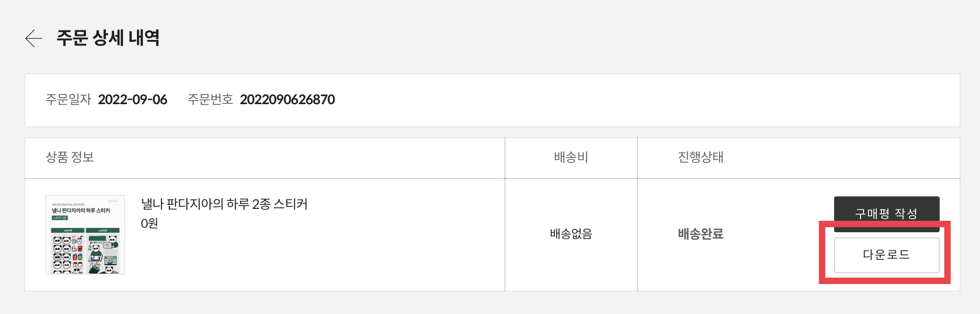Click the order date 2022-09-06

(x=132, y=100)
